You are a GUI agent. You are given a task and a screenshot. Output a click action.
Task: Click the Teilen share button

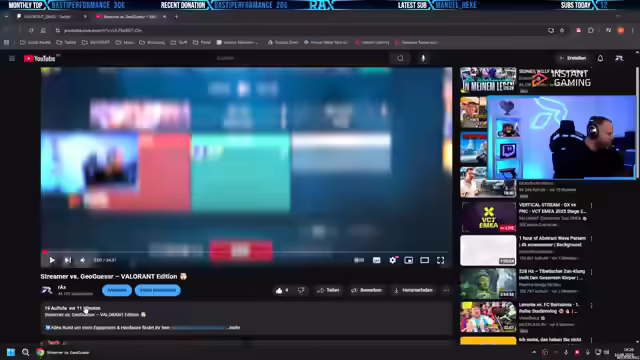(328, 290)
